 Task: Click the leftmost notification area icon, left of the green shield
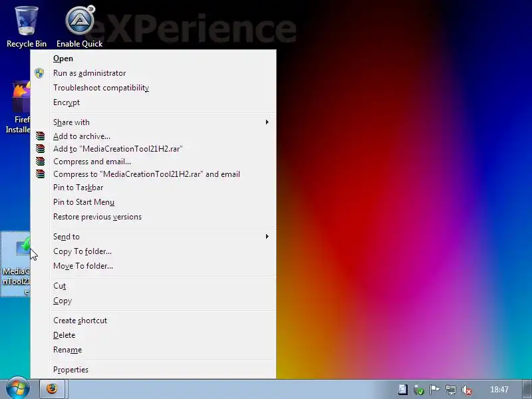click(x=403, y=390)
